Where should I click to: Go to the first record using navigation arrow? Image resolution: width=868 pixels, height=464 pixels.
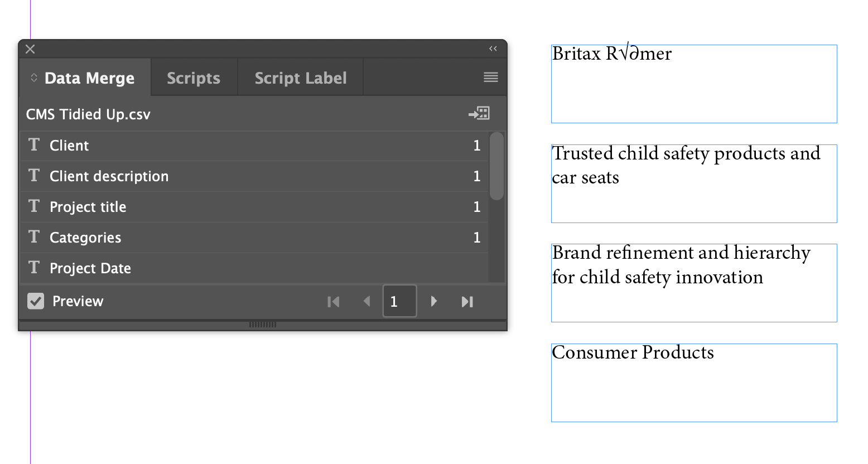[334, 301]
